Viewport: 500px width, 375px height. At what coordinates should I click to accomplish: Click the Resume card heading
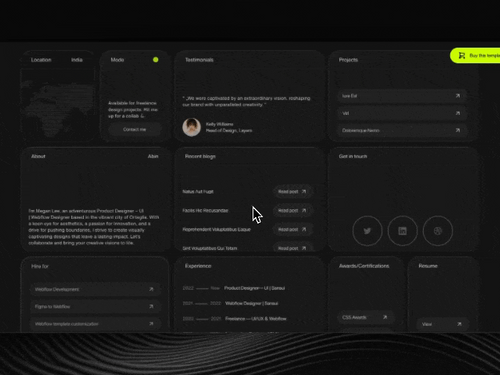pos(428,266)
